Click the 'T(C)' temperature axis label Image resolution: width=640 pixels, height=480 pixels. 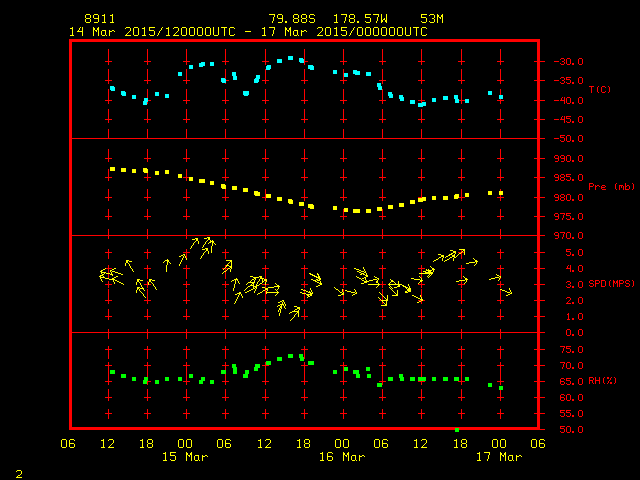[x=600, y=89]
